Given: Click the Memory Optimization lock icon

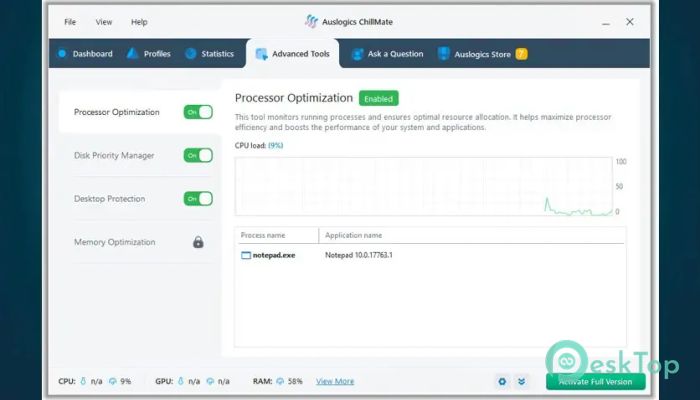Looking at the screenshot, I should [198, 242].
